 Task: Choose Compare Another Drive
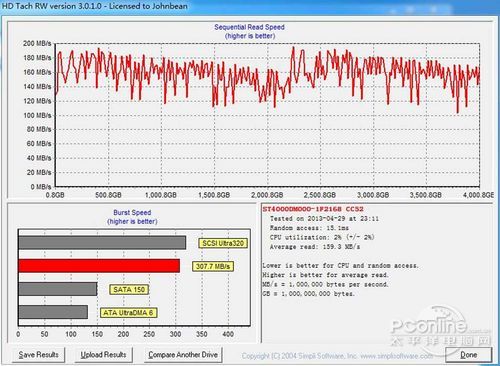(x=183, y=355)
